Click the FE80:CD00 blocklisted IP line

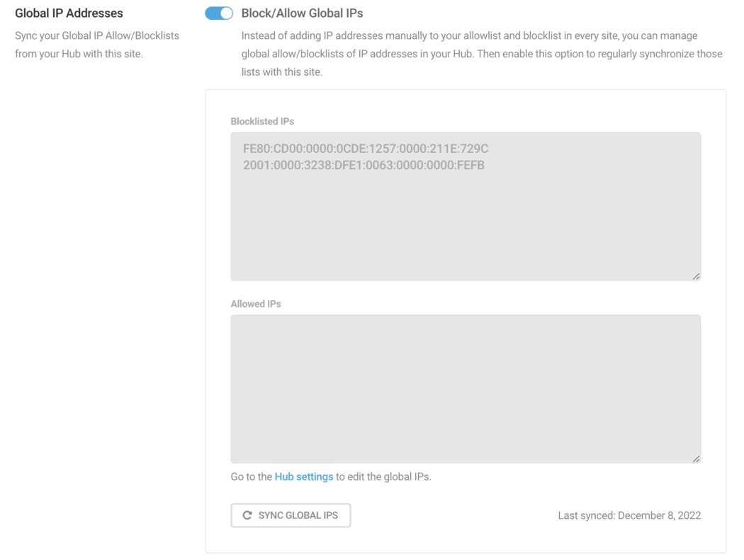point(365,149)
